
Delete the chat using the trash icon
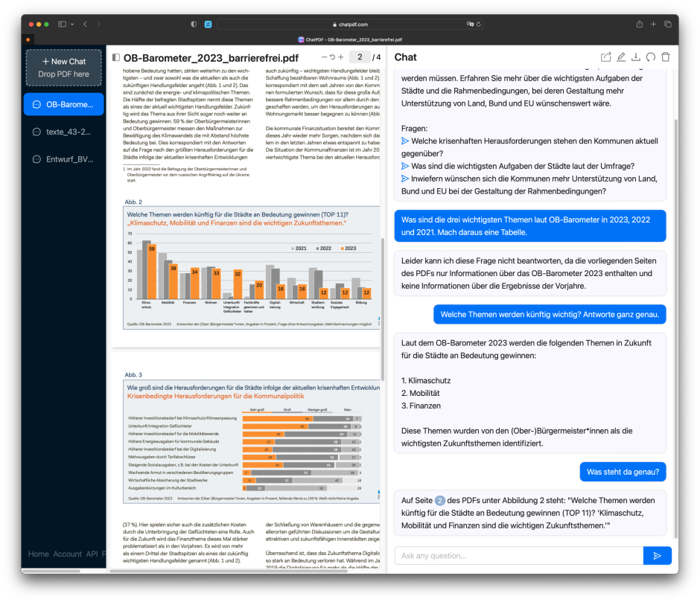(666, 57)
